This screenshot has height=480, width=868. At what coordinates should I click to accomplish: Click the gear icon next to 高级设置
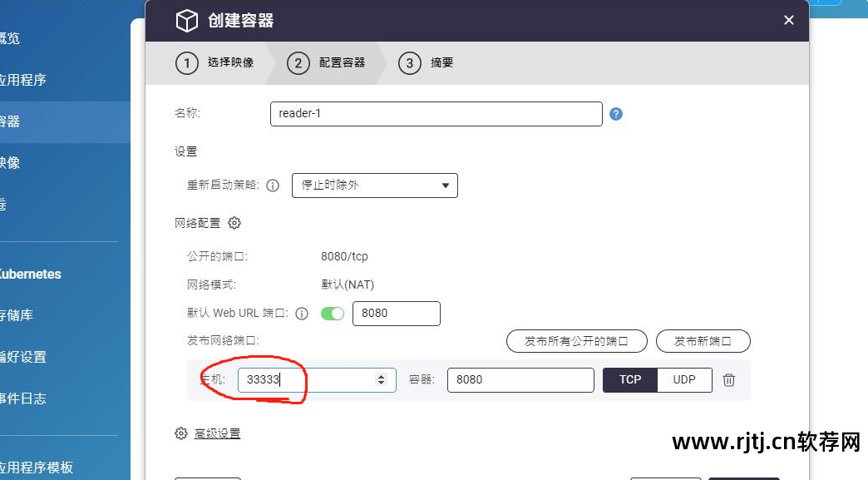181,433
